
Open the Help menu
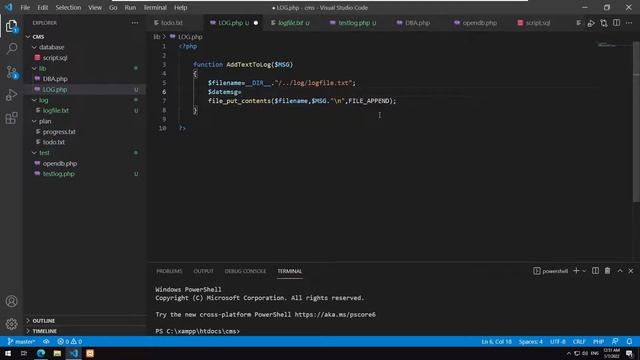pyautogui.click(x=180, y=7)
